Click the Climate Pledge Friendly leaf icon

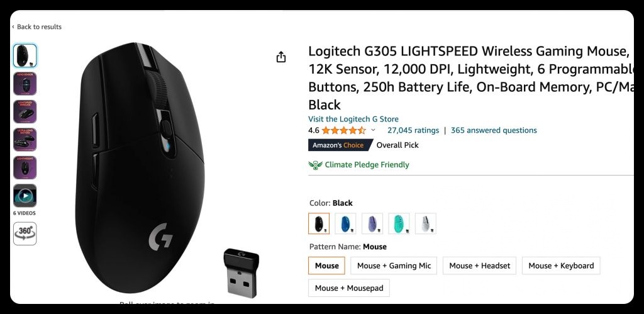coord(315,165)
